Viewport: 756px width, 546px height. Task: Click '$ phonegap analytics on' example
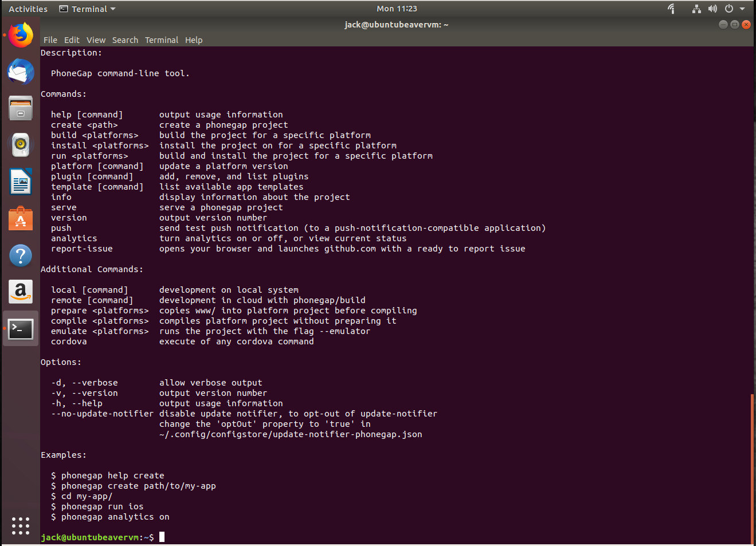(x=110, y=517)
